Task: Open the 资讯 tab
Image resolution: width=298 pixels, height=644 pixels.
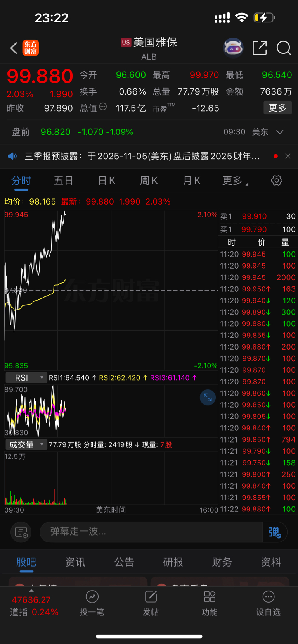Action: (75, 562)
